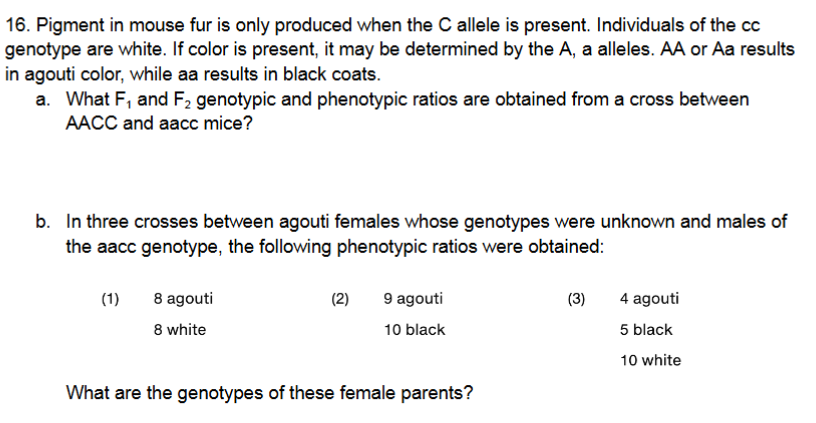Viewport: 816px width, 423px height.
Task: Click the text "5 black"
Action: [x=646, y=329]
